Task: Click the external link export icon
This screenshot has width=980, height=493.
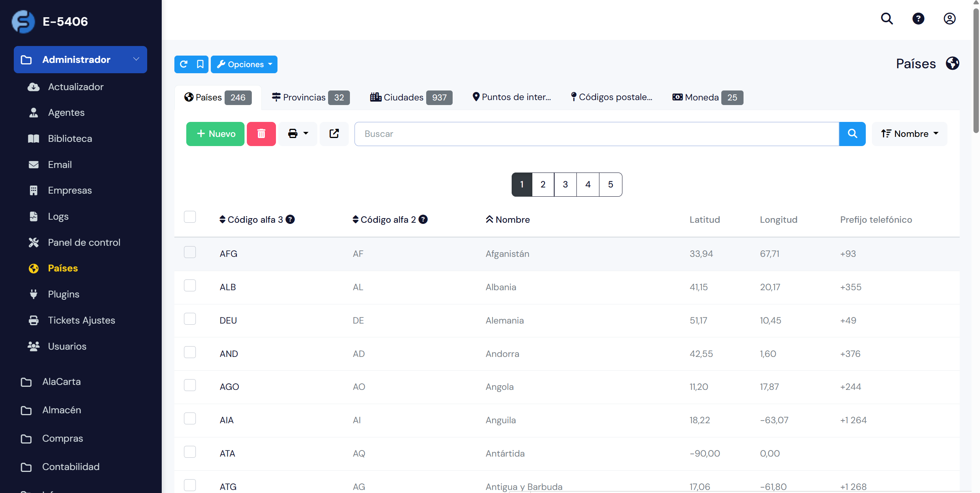Action: (x=334, y=134)
